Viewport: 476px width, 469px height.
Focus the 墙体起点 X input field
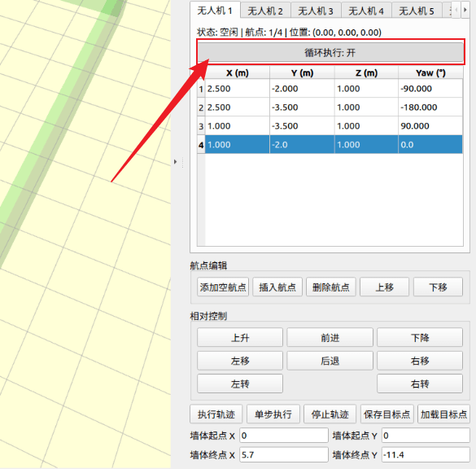pyautogui.click(x=284, y=436)
